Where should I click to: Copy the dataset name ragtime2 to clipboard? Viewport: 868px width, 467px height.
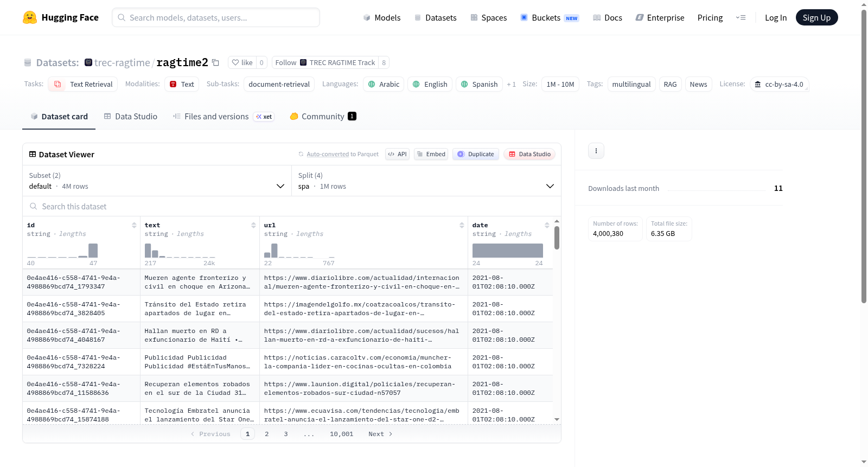(215, 62)
